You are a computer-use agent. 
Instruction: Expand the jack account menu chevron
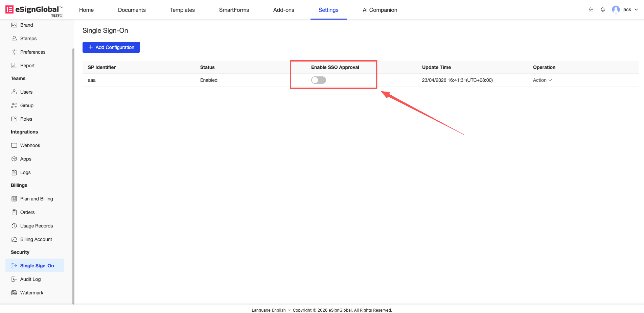click(636, 10)
